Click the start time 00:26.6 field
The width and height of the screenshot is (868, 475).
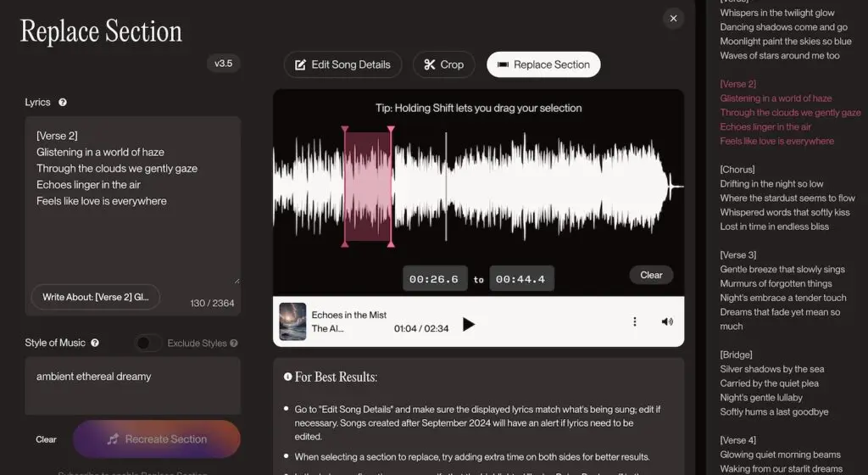pos(435,279)
